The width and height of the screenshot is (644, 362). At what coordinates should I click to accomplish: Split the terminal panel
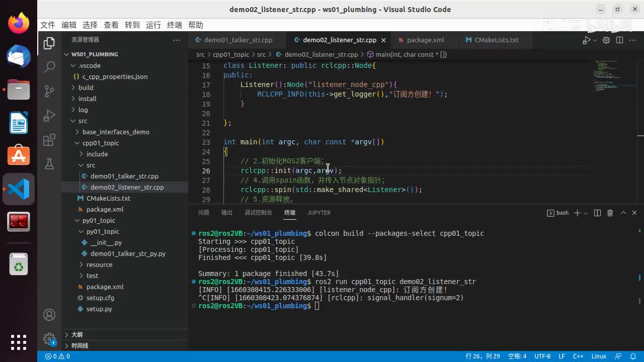coord(597,213)
